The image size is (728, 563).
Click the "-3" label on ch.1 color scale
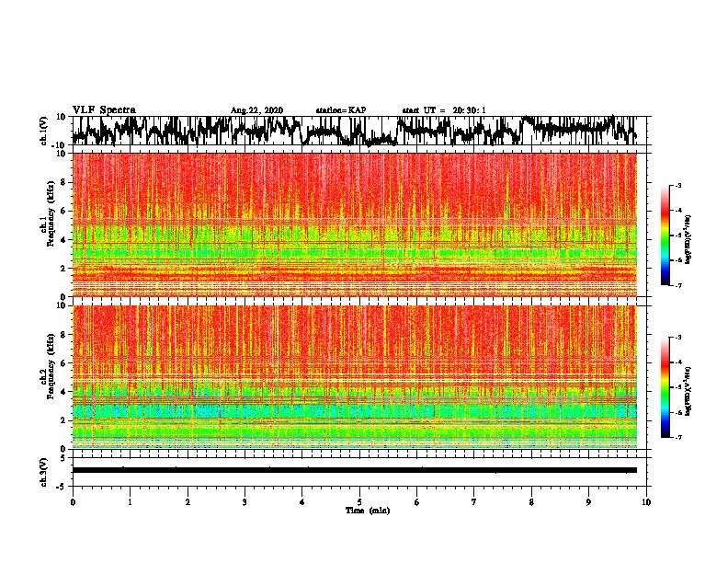(x=678, y=185)
